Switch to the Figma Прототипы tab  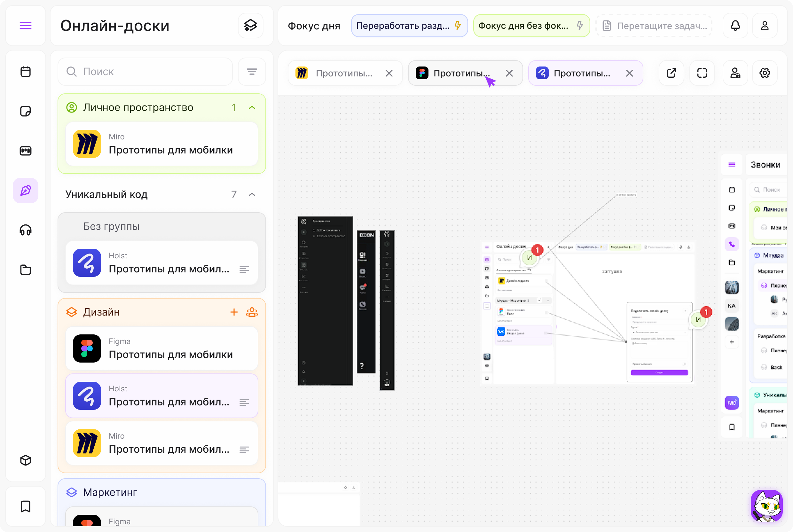[x=465, y=73]
